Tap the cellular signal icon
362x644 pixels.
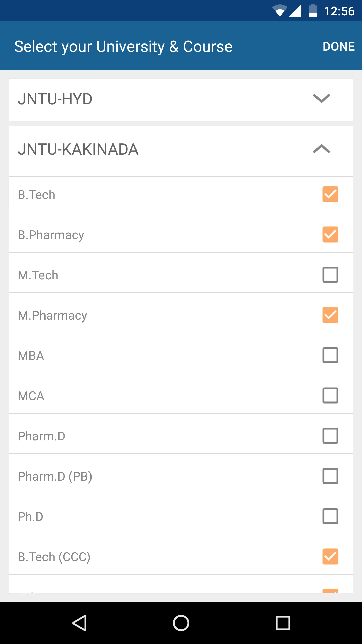[x=296, y=11]
